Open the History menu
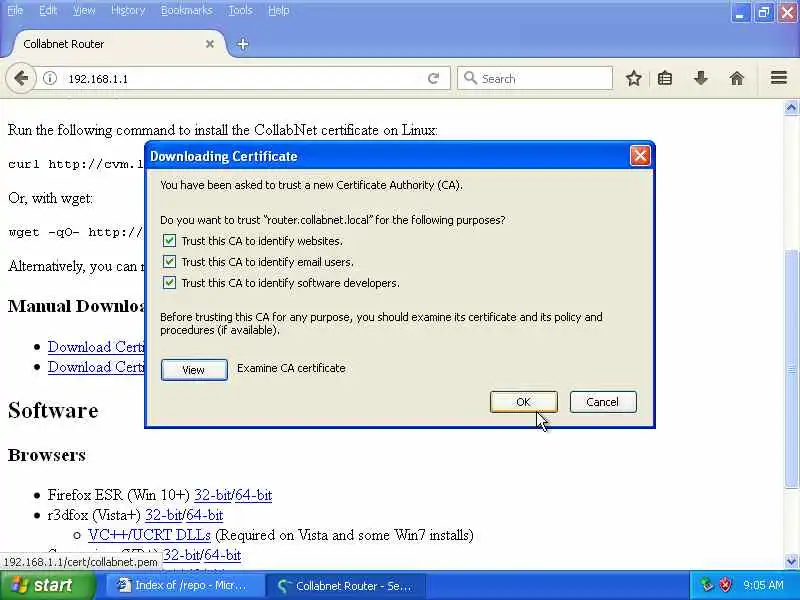 (x=128, y=10)
